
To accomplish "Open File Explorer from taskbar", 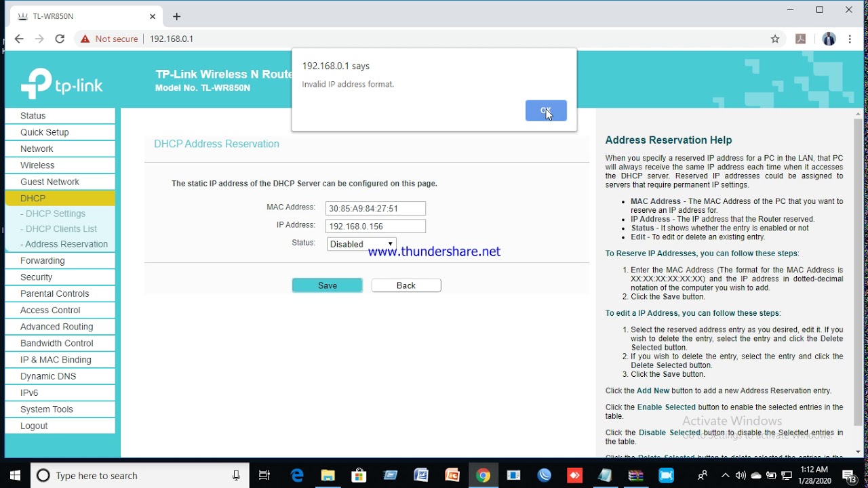I will [x=328, y=475].
